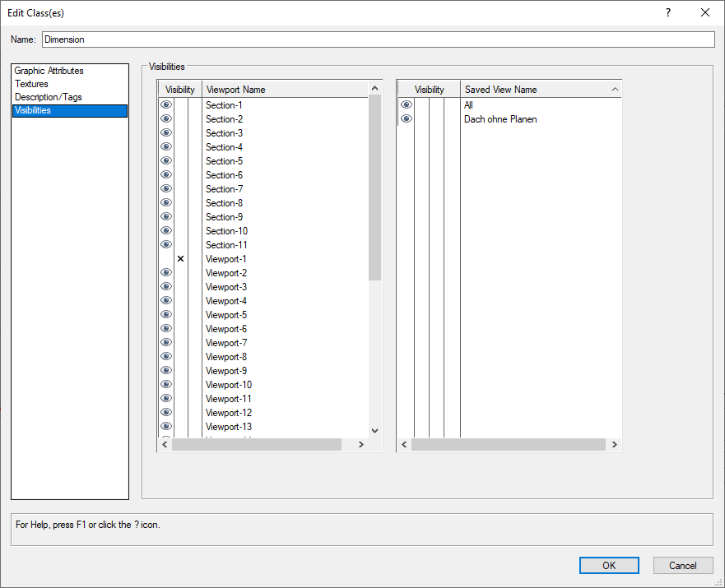Toggle visibility eye for Section-5
Viewport: 725px width, 588px height.
point(165,160)
